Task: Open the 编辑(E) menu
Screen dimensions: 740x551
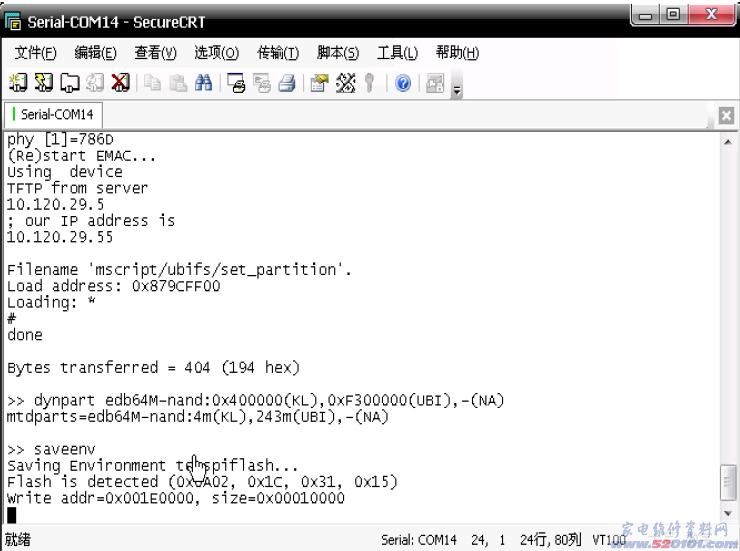Action: tap(96, 52)
